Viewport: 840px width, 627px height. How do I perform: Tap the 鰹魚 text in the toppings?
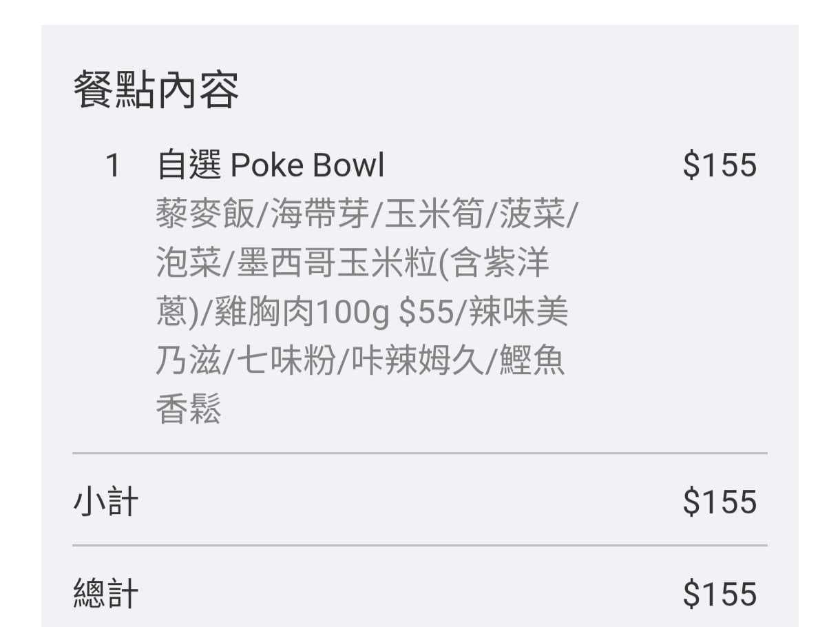tap(532, 361)
